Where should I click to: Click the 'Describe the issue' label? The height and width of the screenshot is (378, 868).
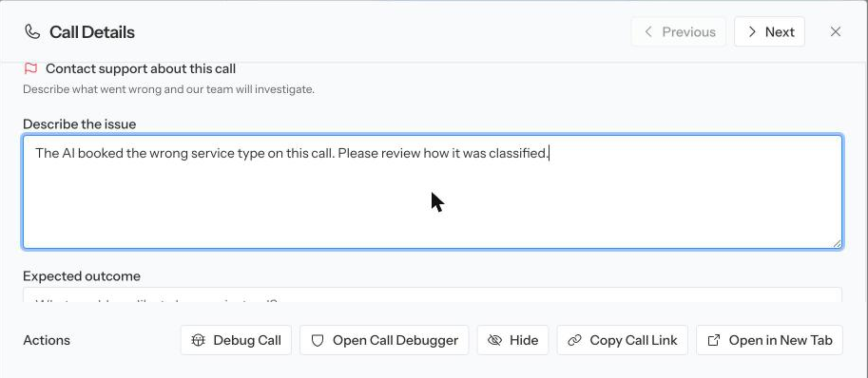point(79,124)
